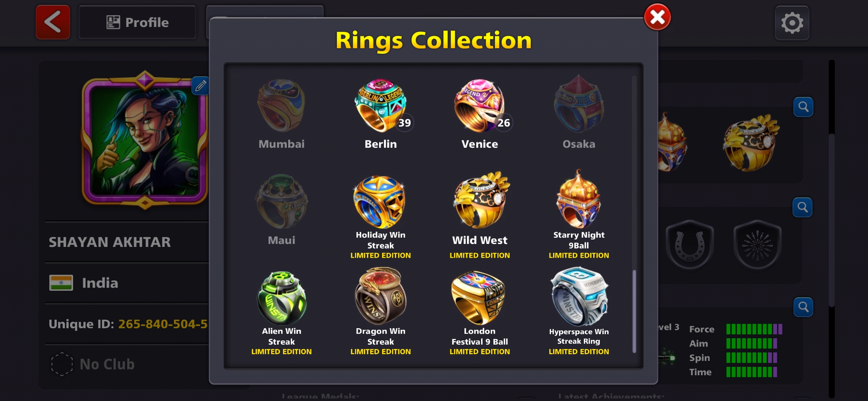Edit avatar using the pencil icon
Image resolution: width=868 pixels, height=401 pixels.
(x=200, y=86)
